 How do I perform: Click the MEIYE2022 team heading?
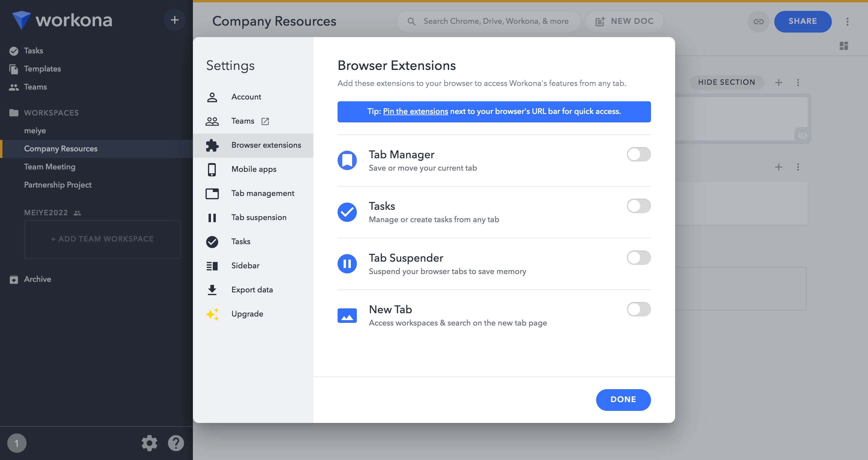coord(46,213)
